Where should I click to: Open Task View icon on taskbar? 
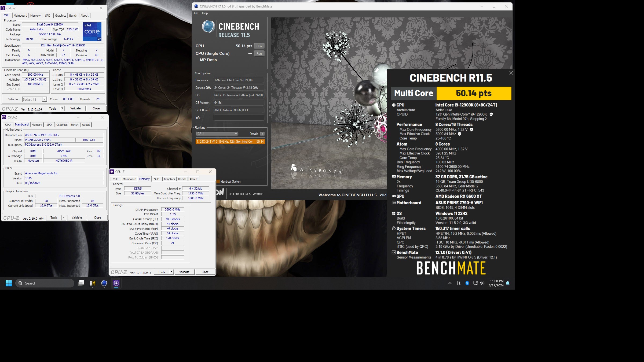coord(81,283)
